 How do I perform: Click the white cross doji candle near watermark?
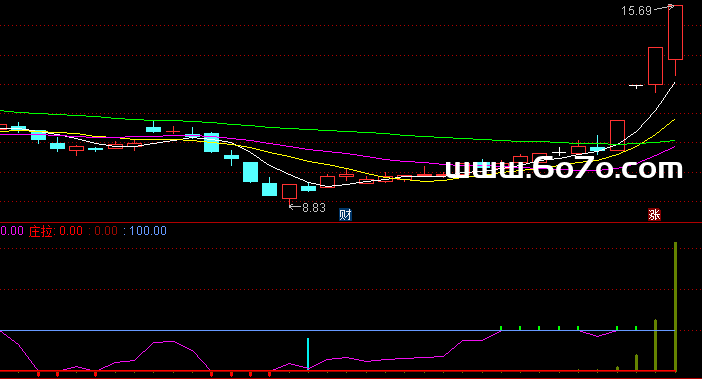559,152
